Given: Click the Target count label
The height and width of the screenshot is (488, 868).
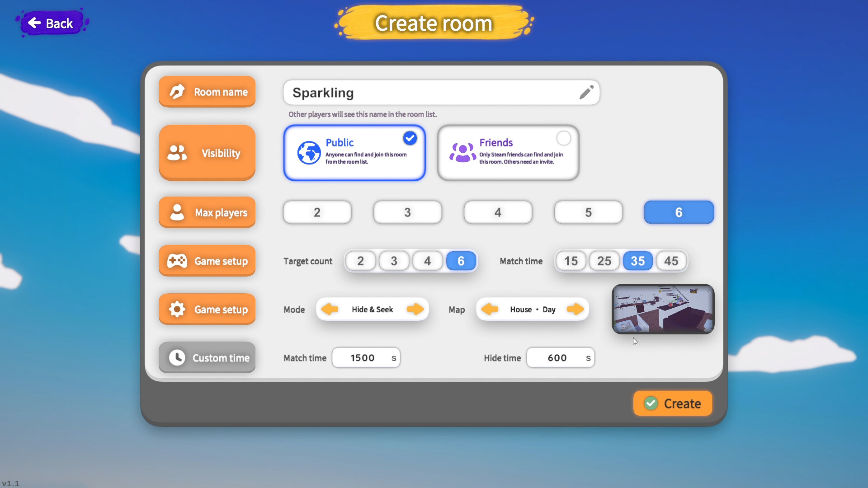Looking at the screenshot, I should 308,261.
